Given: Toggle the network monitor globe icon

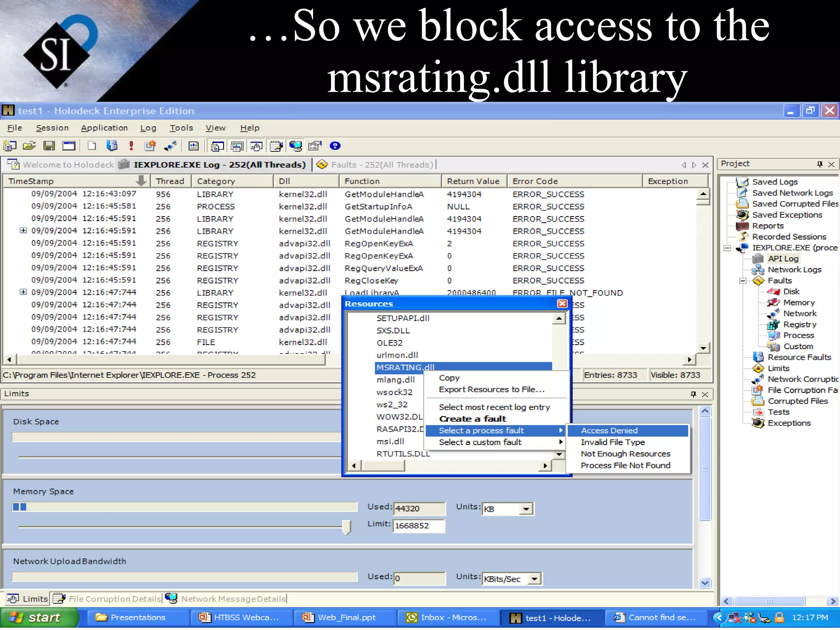Looking at the screenshot, I should coord(295,146).
